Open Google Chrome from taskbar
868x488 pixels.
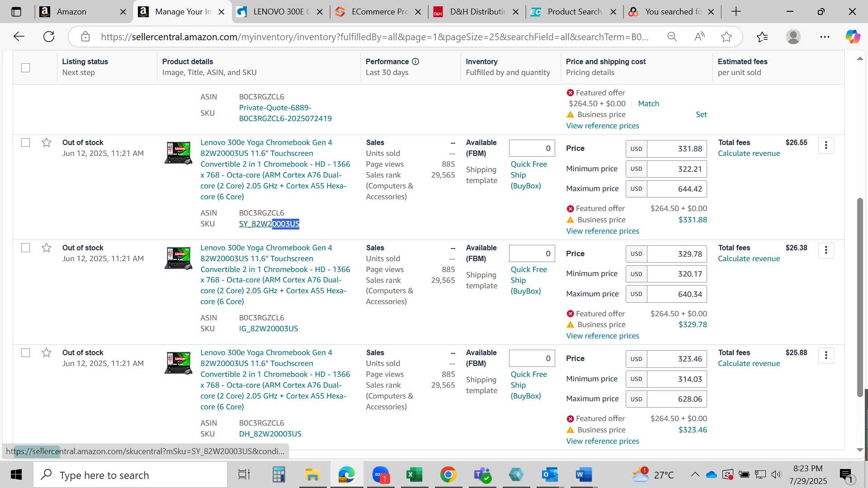[x=448, y=475]
